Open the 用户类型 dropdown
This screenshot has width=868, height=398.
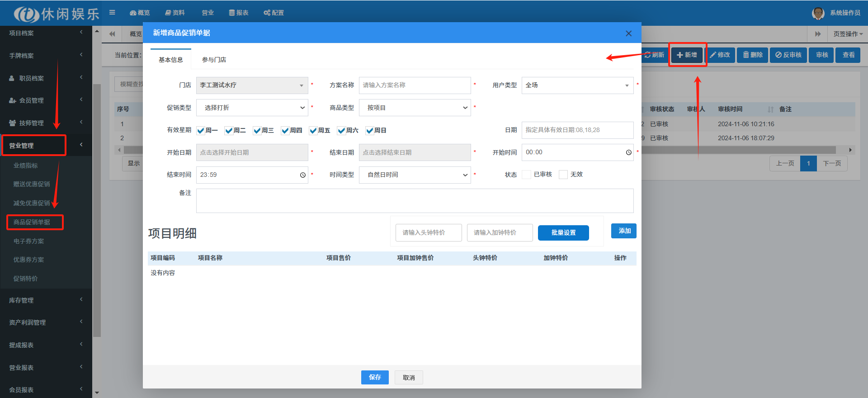[x=577, y=85]
